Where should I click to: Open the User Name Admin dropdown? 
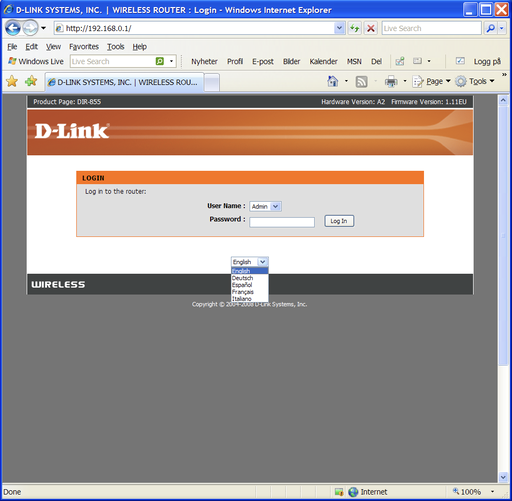coord(265,206)
